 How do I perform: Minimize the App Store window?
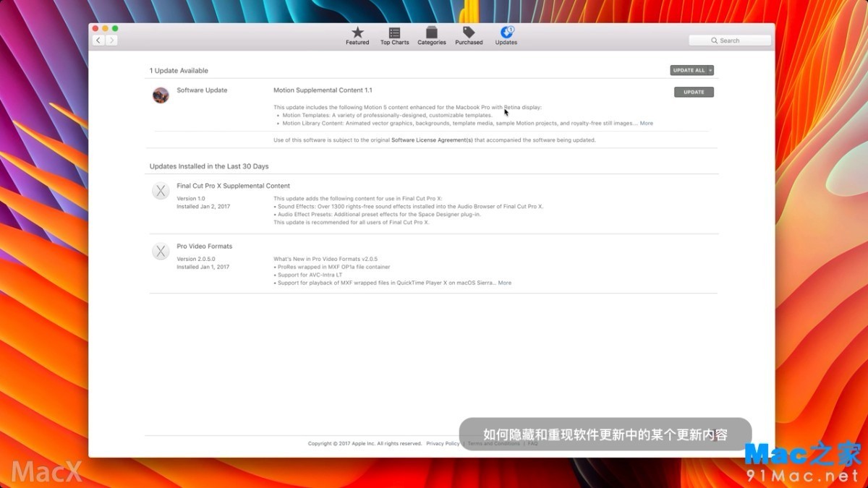(x=105, y=28)
